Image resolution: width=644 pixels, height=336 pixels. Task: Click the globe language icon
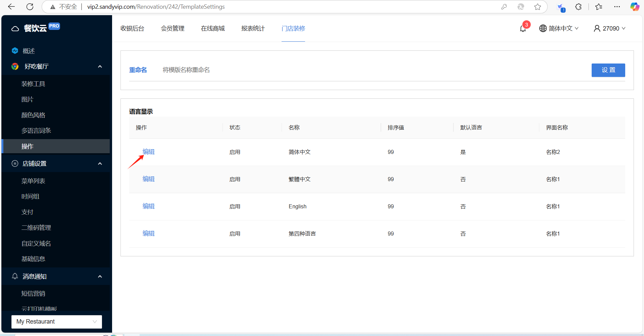click(543, 29)
